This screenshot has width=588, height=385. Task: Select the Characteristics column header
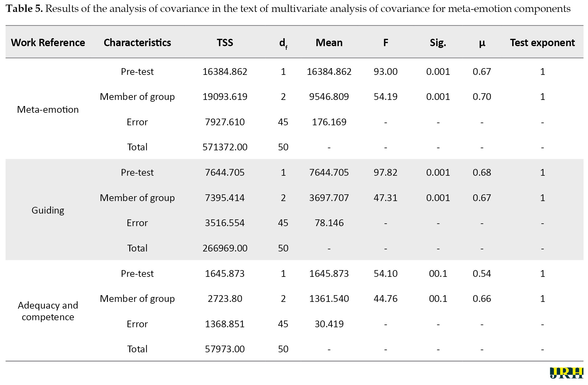(137, 42)
